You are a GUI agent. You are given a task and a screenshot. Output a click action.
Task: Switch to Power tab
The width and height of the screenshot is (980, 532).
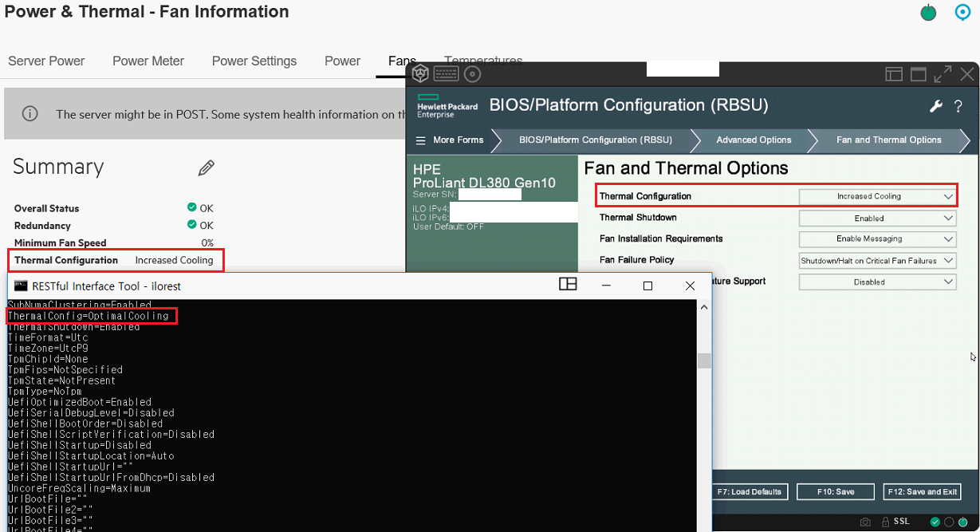343,61
